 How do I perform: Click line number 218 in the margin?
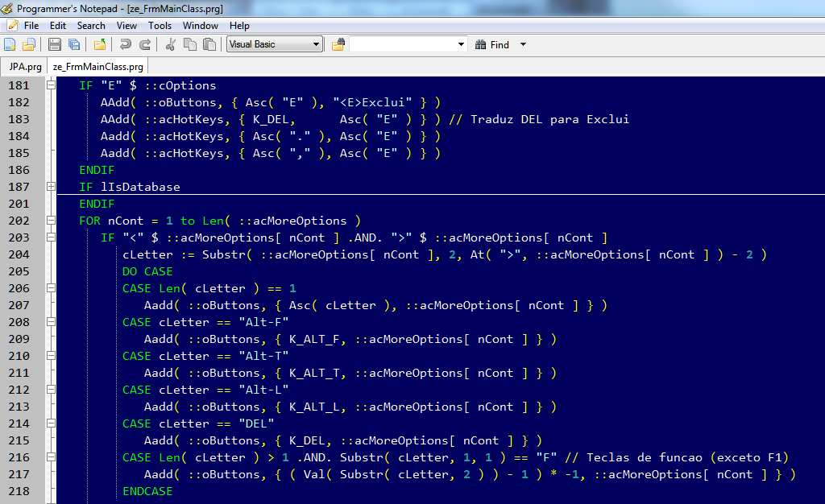19,491
